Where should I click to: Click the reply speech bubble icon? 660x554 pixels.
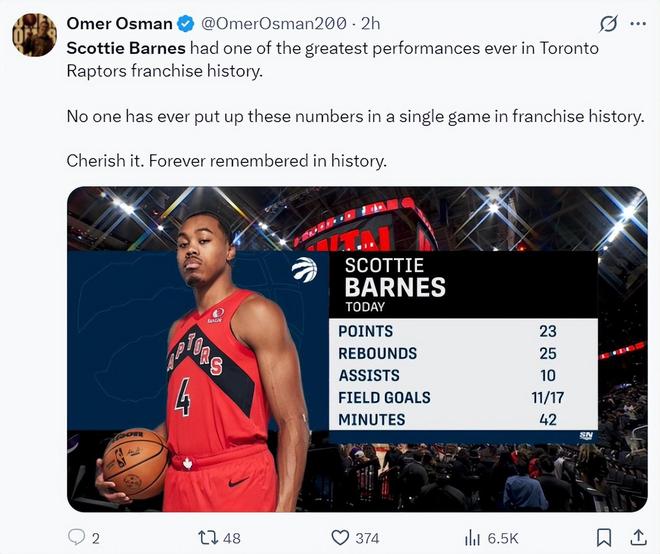click(77, 538)
